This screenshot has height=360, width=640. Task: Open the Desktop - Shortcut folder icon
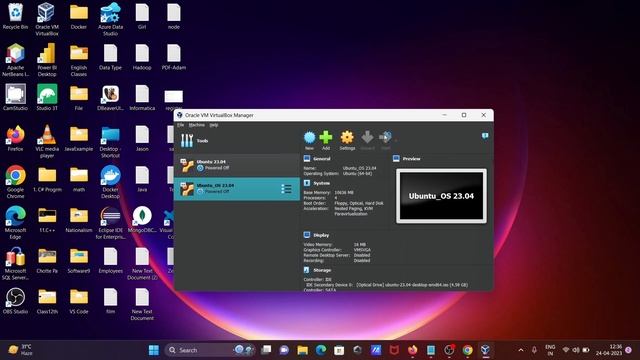click(x=110, y=141)
